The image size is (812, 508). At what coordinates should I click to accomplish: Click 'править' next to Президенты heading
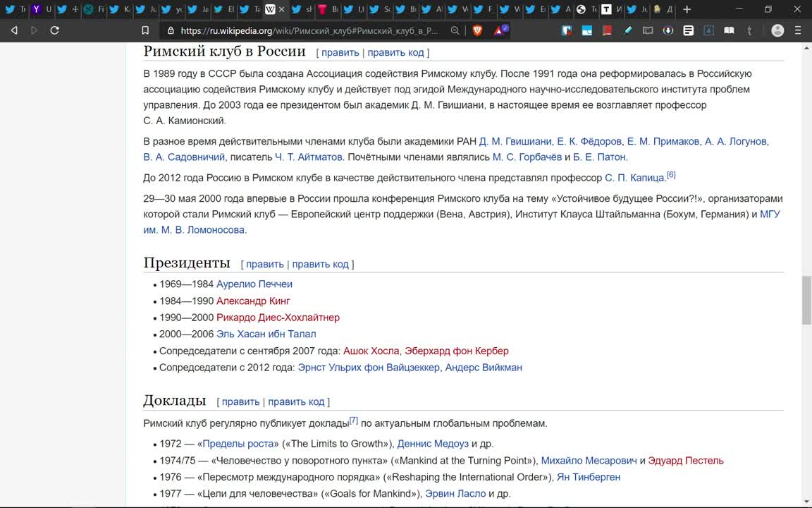264,264
